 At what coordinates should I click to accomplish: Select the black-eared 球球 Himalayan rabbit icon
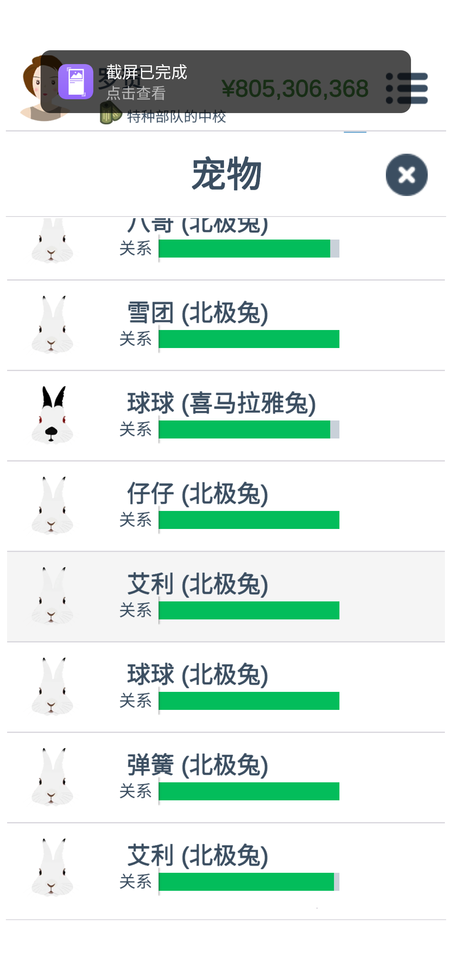click(x=52, y=415)
